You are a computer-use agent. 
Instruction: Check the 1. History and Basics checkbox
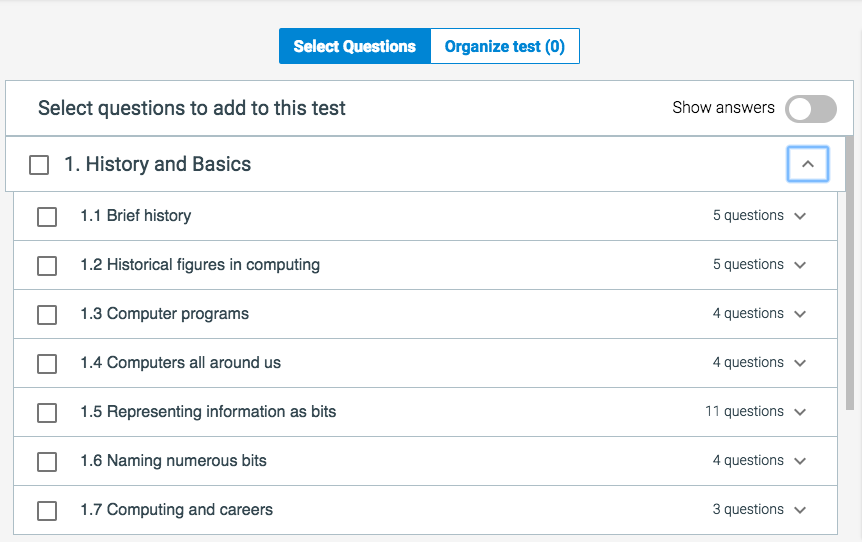[39, 165]
